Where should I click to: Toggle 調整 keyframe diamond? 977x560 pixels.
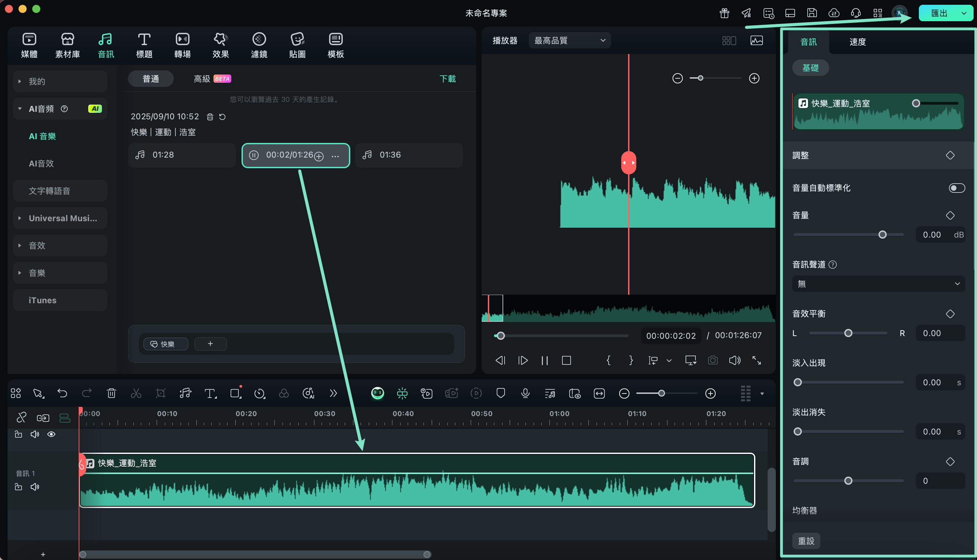[950, 155]
